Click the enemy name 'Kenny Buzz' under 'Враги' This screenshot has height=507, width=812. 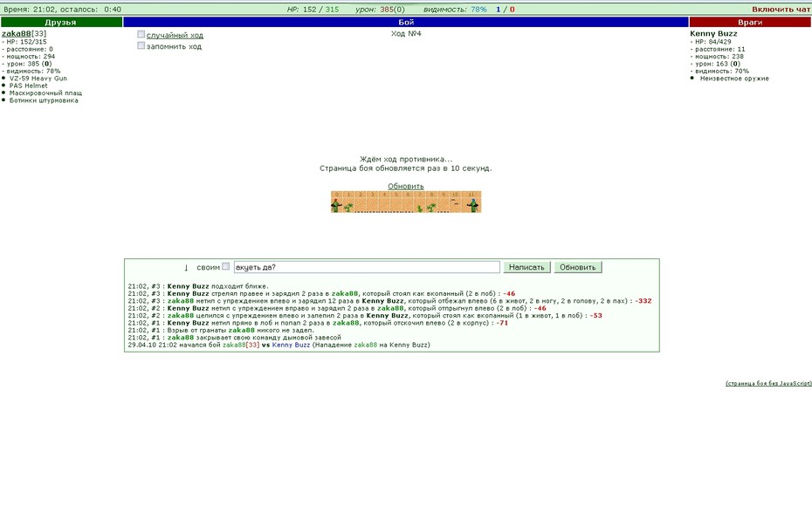[713, 34]
